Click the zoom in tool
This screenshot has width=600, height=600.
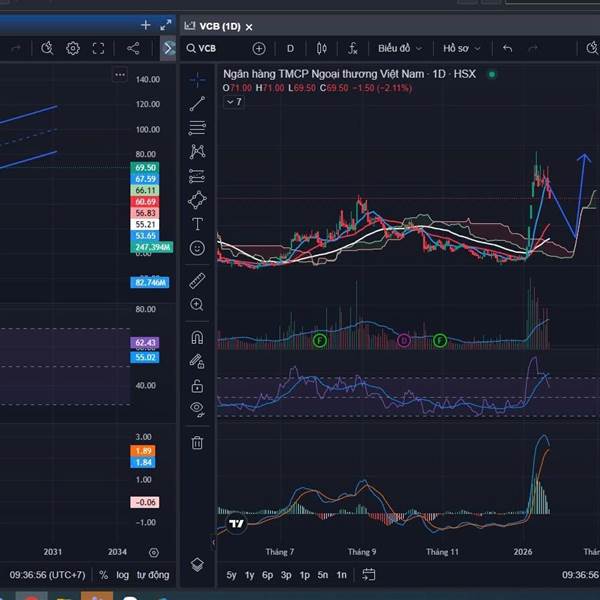pyautogui.click(x=197, y=305)
